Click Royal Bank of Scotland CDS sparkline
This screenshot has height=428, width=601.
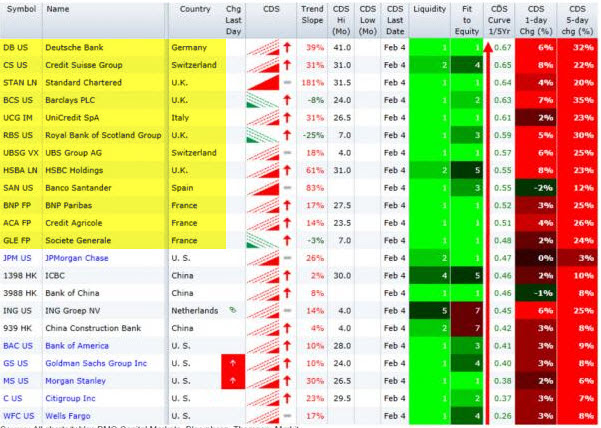(x=263, y=135)
